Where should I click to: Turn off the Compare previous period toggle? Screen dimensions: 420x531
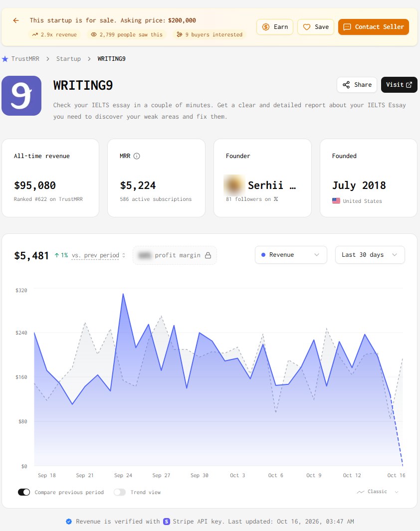[24, 492]
